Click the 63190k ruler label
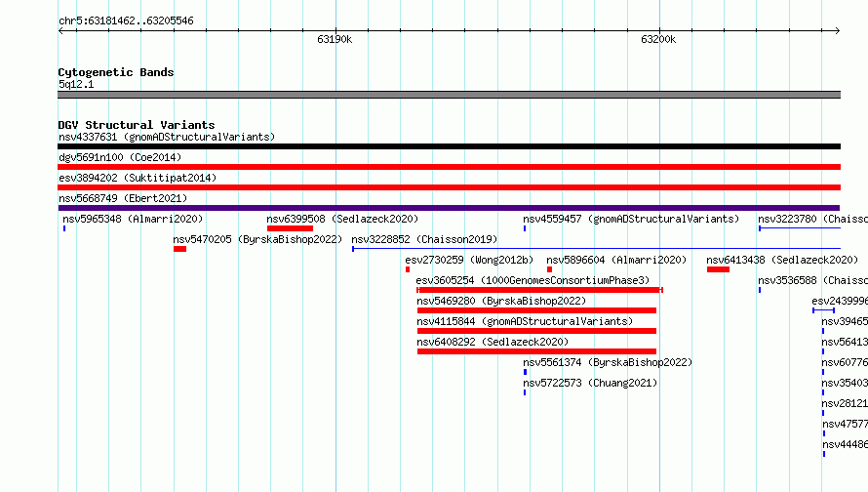Screen dimensions: 868x492 coord(335,39)
